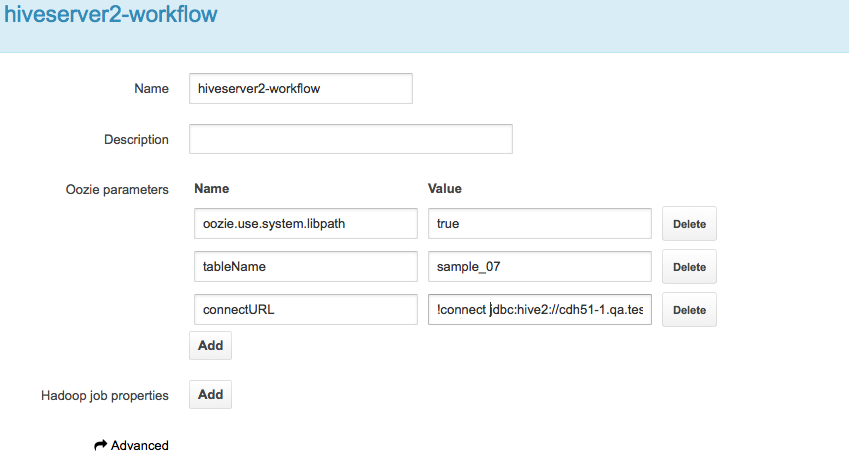Select the oozie.use.system.libpath parameter name field
849x476 pixels.
pos(303,224)
